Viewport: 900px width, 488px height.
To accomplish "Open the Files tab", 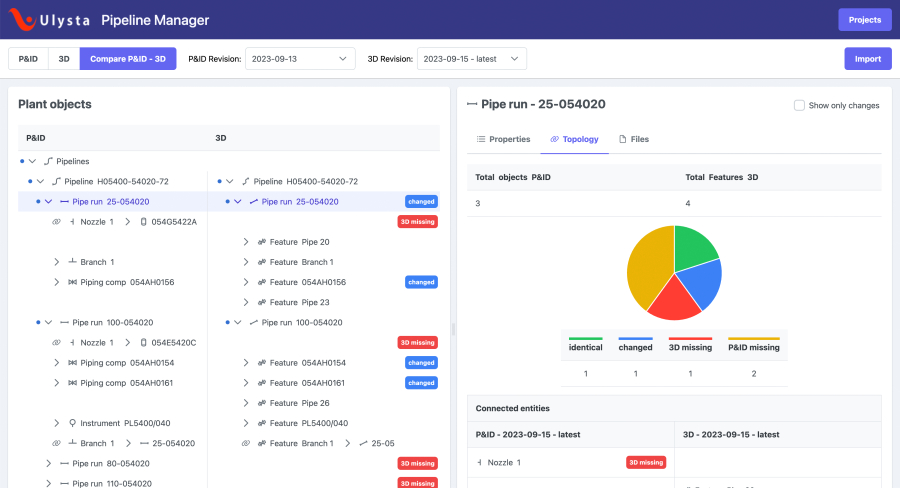I will (x=633, y=139).
